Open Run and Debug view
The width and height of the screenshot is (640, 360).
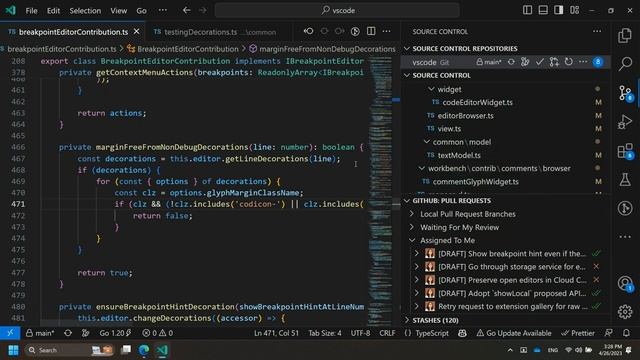(x=625, y=121)
